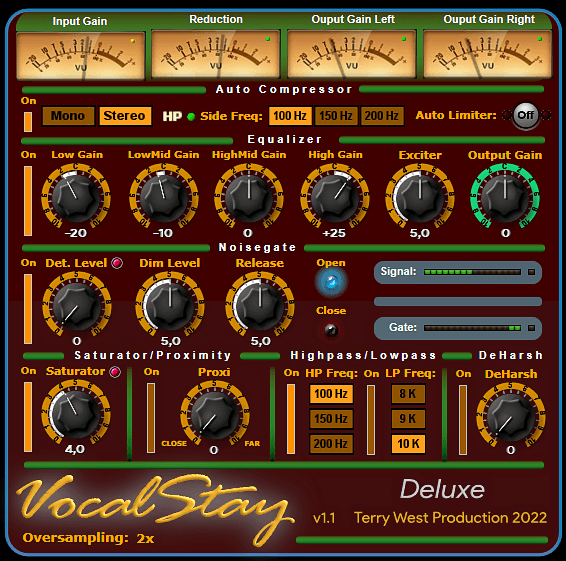Click the LowMid Gain value -10
The height and width of the screenshot is (561, 566).
[x=163, y=233]
